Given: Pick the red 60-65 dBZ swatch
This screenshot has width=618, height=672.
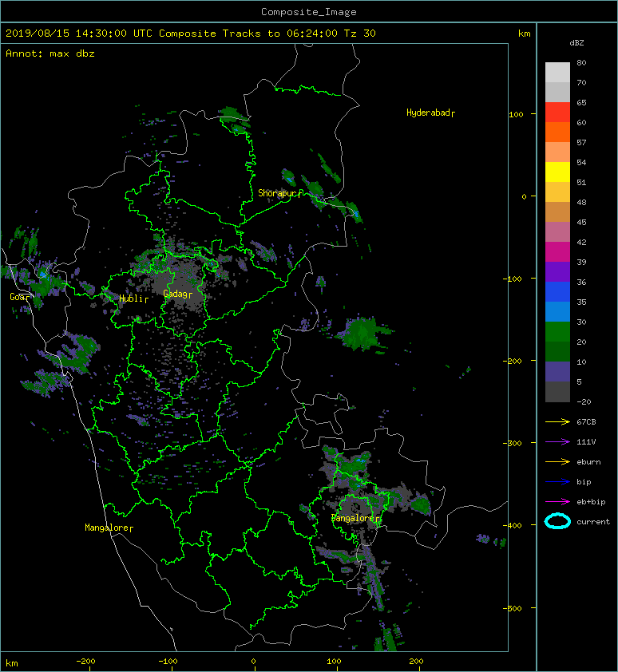Looking at the screenshot, I should pyautogui.click(x=557, y=113).
